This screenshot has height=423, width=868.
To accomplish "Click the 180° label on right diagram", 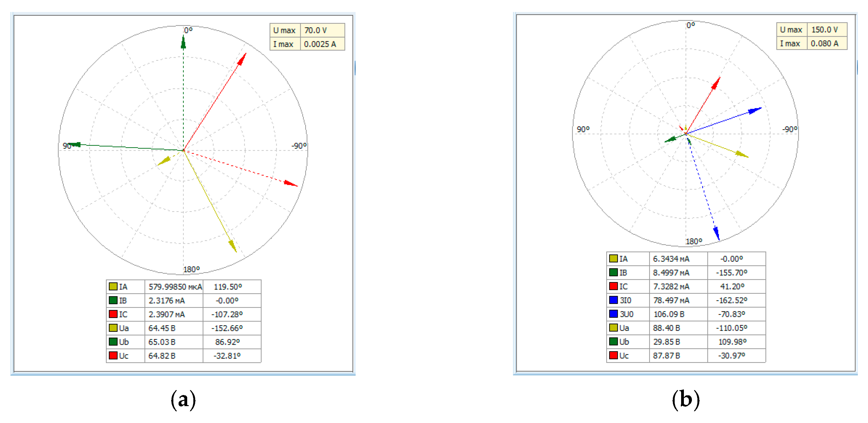I will pos(694,241).
